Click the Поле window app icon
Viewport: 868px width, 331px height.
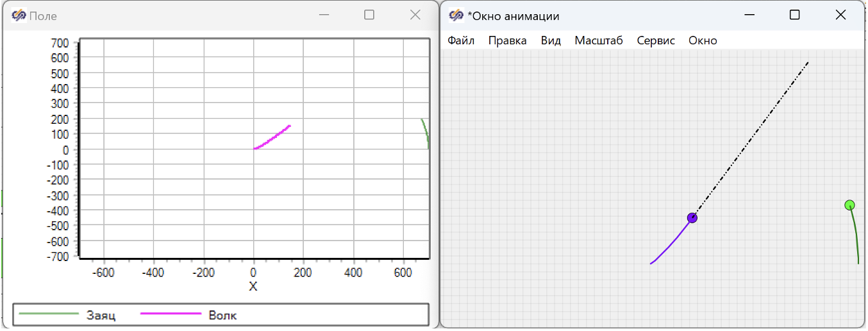pos(19,15)
